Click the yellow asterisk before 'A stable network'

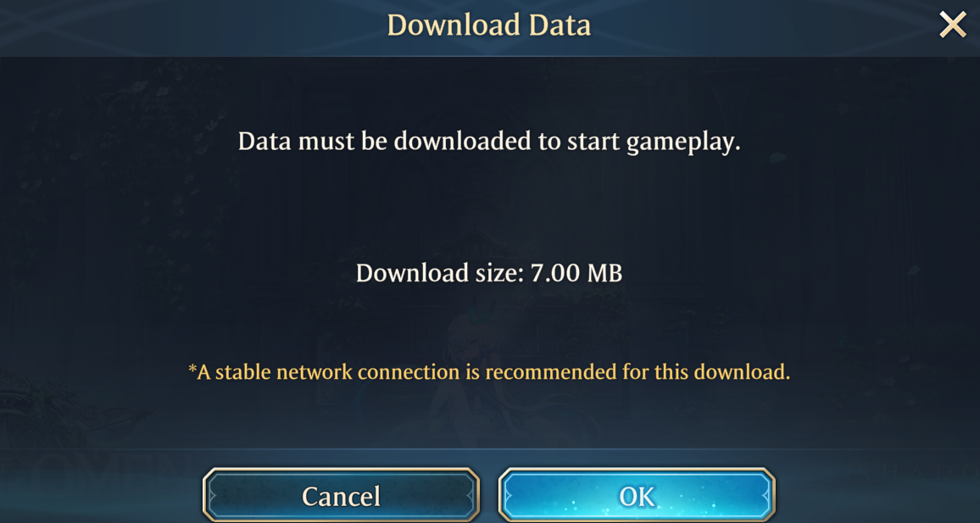[192, 369]
